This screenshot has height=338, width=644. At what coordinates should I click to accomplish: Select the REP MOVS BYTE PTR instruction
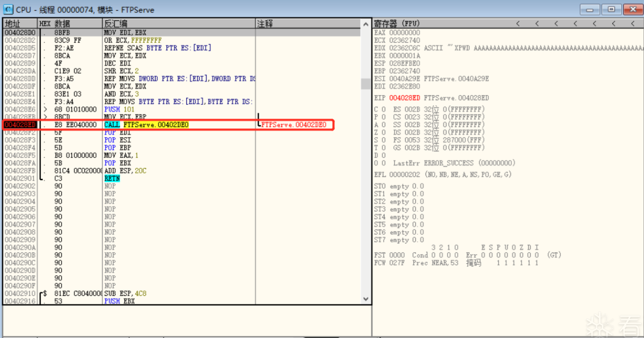pos(178,102)
